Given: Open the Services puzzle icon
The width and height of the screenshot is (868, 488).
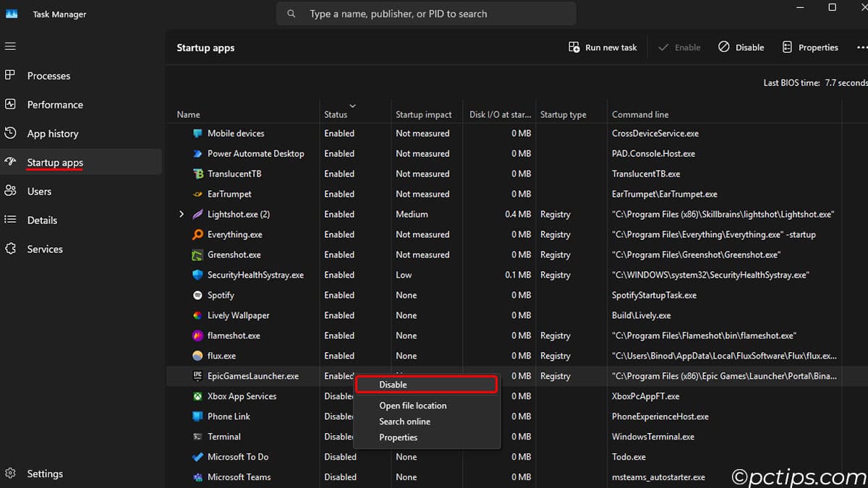Looking at the screenshot, I should coord(10,249).
